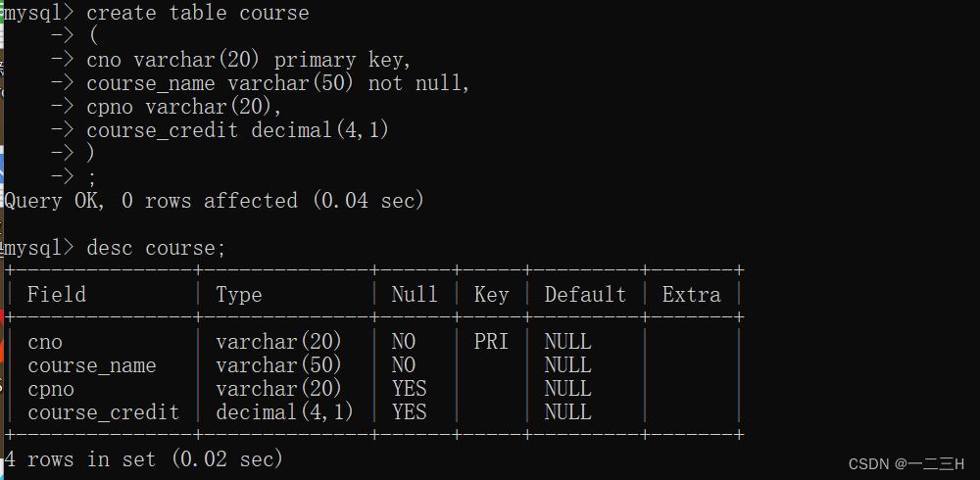Click the CSDN author watermark text

point(906,463)
